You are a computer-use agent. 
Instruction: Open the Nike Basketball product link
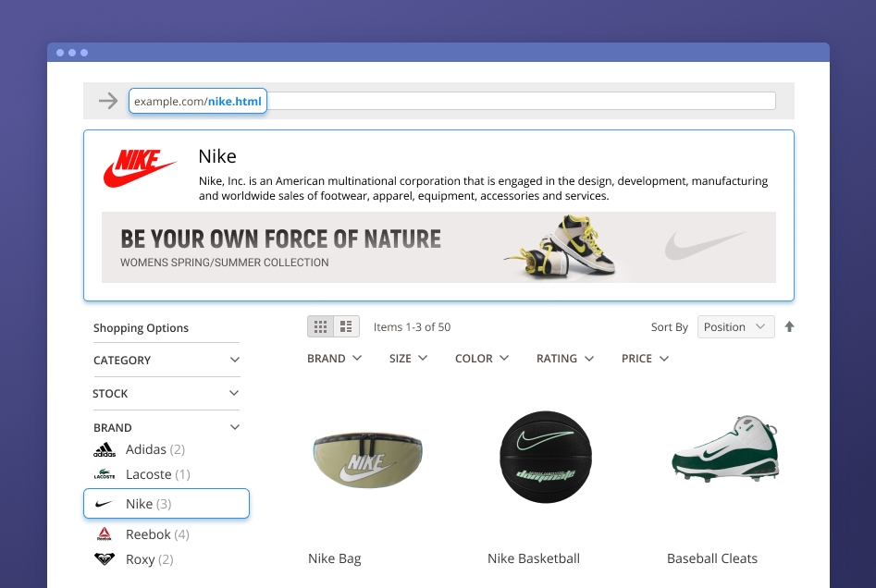pos(534,558)
